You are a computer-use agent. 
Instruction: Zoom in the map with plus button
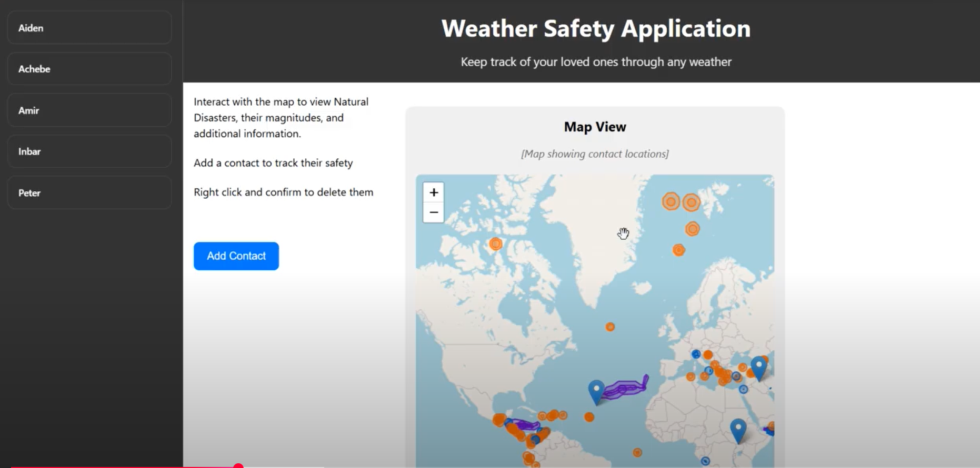point(434,192)
